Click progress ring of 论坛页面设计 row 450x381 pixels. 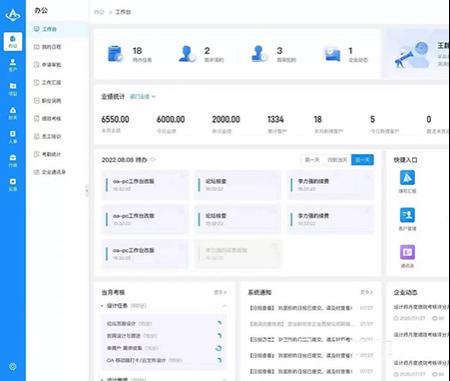coord(219,323)
